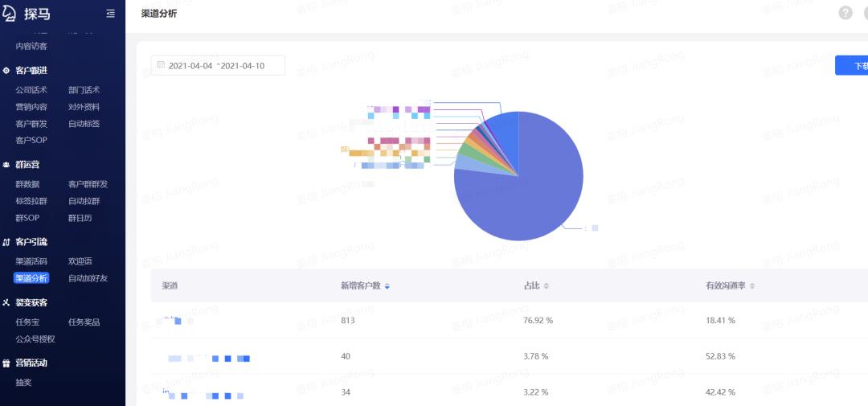Click the calendar icon in the date field
868x406 pixels.
(x=161, y=65)
